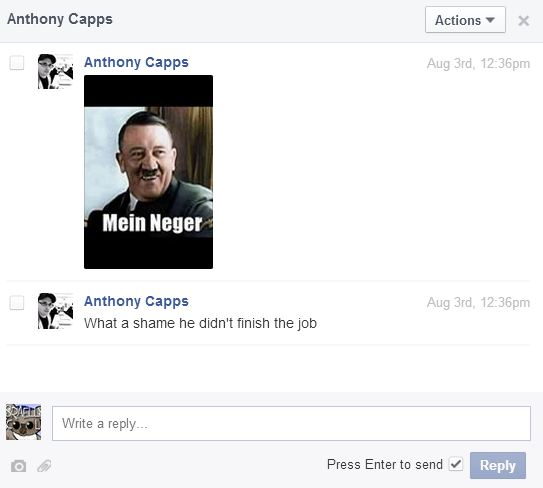This screenshot has height=488, width=543.
Task: Click the conversation title in header
Action: click(x=60, y=19)
